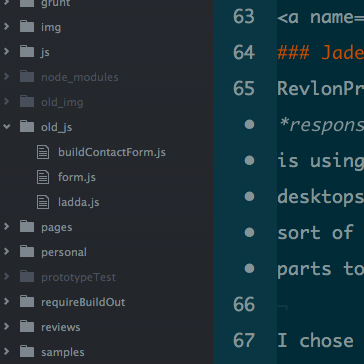Expand the reviews folder chevron
The height and width of the screenshot is (364, 364).
point(6,327)
